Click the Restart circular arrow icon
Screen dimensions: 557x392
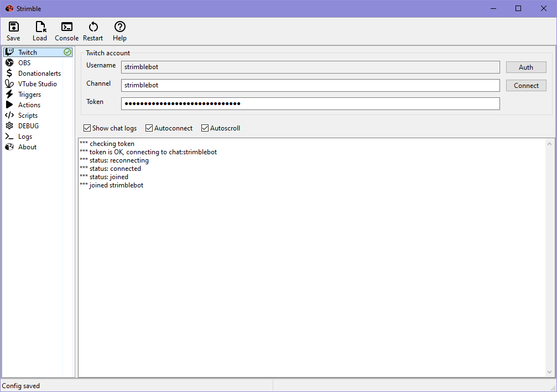tap(93, 27)
